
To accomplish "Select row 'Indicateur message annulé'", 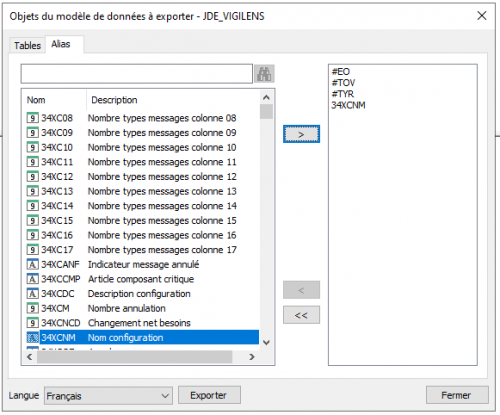I will coord(142,265).
